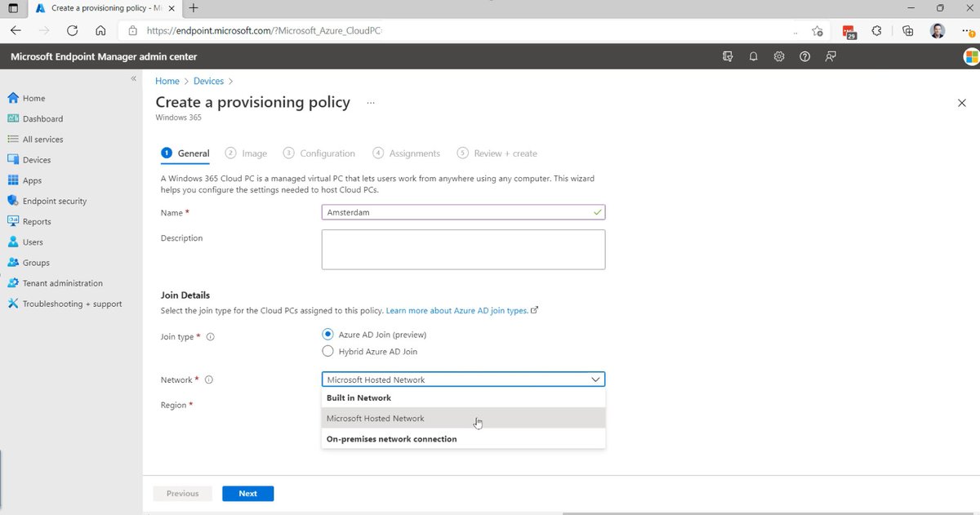The image size is (980, 515).
Task: Open the Reports sidebar icon
Action: (x=13, y=221)
